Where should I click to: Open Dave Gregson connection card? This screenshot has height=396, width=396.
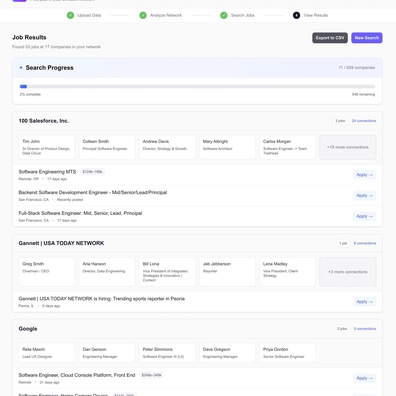click(x=227, y=353)
